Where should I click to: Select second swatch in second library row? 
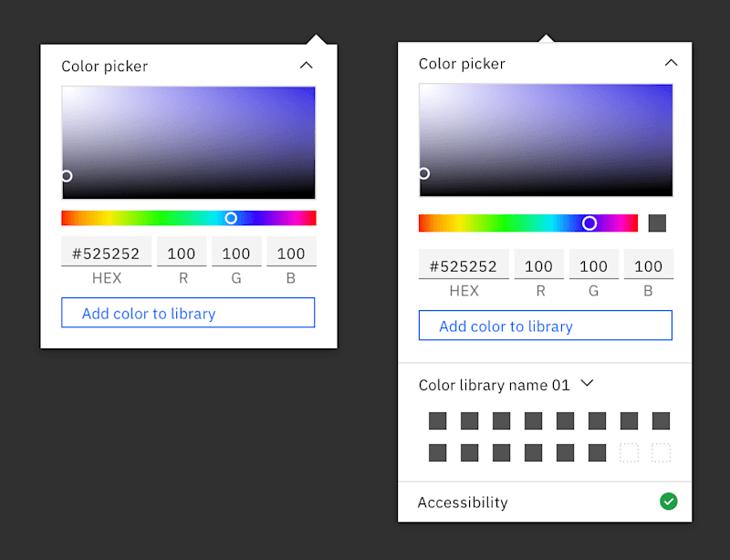[469, 452]
